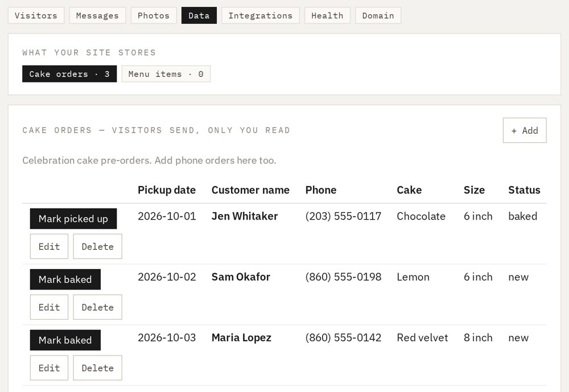Edit Maria Lopez's order
The width and height of the screenshot is (569, 392).
tap(49, 368)
